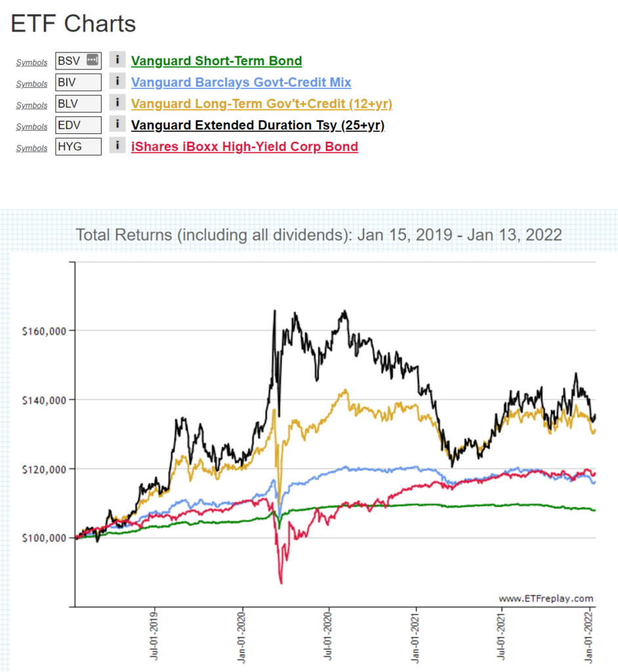The height and width of the screenshot is (672, 618).
Task: Click into the BLV symbol input box
Action: click(78, 104)
